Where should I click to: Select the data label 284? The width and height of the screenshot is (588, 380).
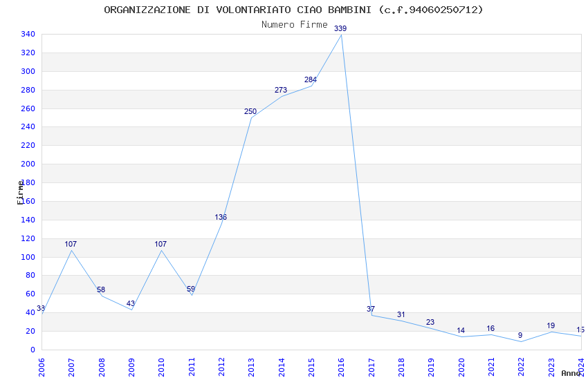pos(311,79)
